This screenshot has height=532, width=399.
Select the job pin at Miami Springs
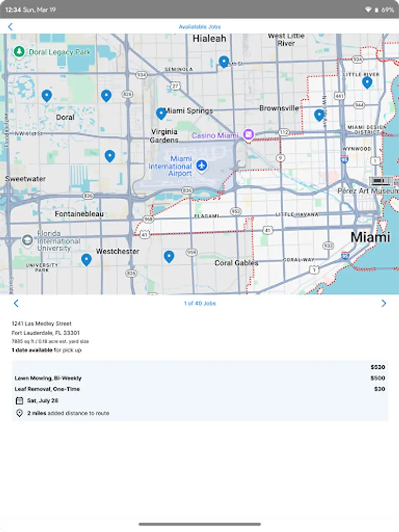click(161, 113)
